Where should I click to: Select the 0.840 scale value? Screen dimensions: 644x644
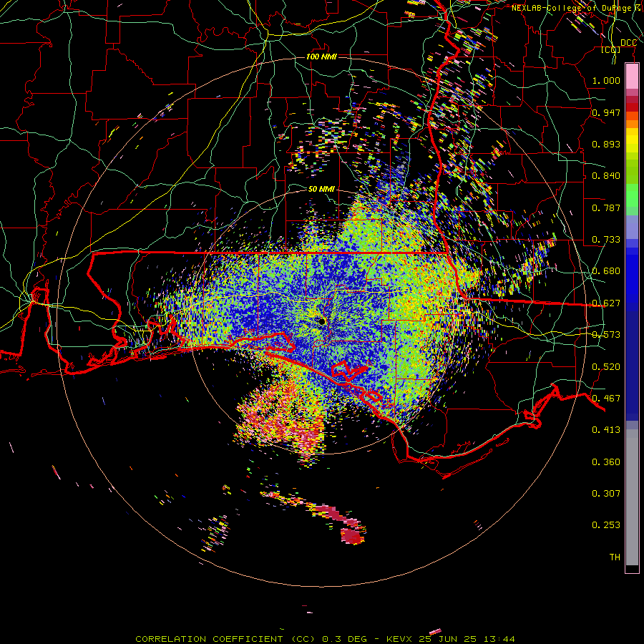[606, 175]
